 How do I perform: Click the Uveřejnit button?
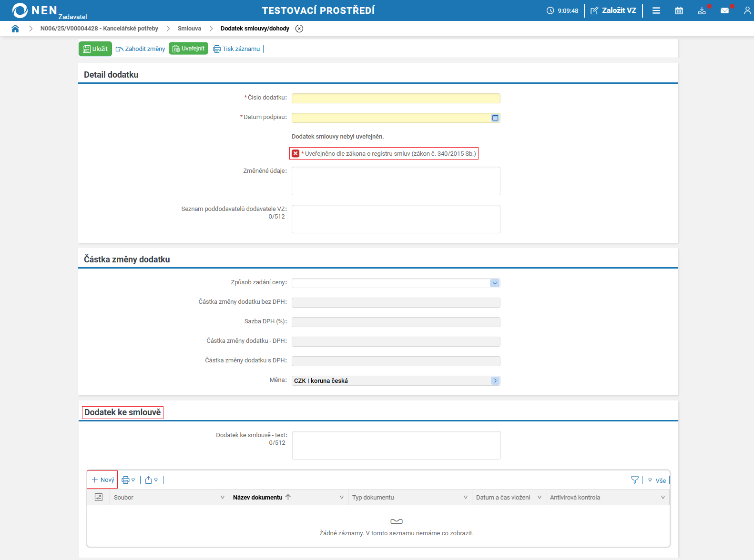189,49
